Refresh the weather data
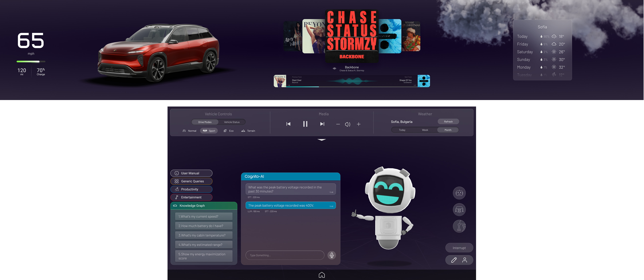Screen dimensions: 644x280 448,122
